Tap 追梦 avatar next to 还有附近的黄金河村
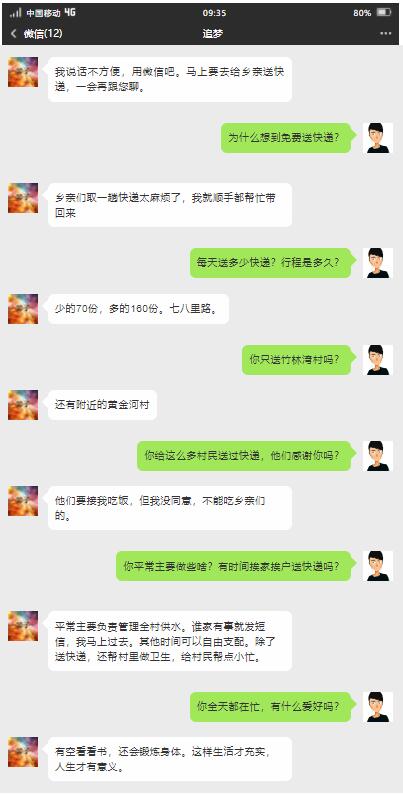The image size is (403, 795). [23, 405]
